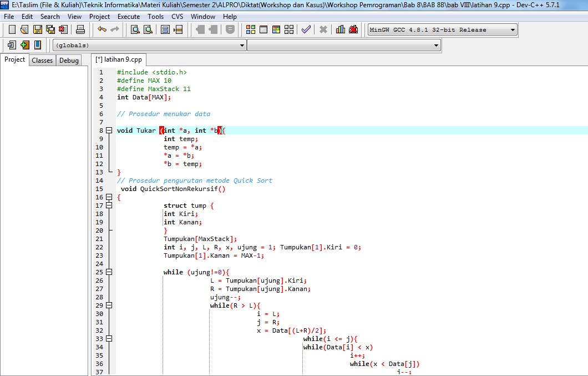Image resolution: width=588 pixels, height=376 pixels.
Task: Open the (globals) dropdown list
Action: pyautogui.click(x=243, y=45)
